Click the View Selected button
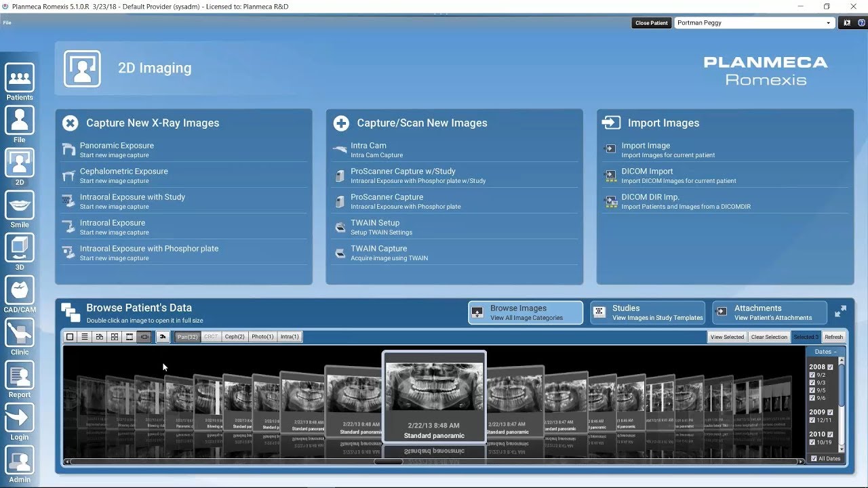 728,337
